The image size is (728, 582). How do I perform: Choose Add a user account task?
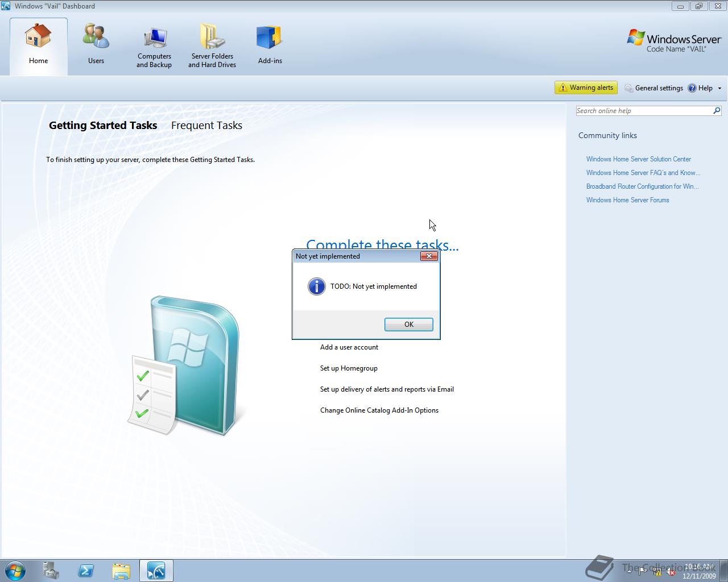click(349, 347)
